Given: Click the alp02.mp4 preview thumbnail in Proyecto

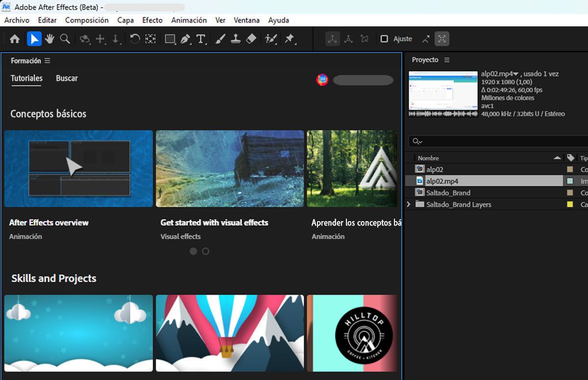Looking at the screenshot, I should click(443, 94).
